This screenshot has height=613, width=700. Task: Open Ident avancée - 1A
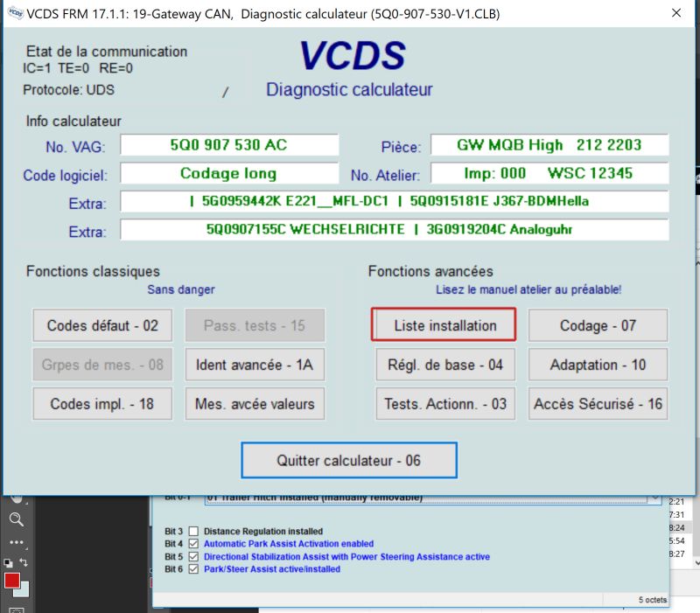tap(255, 365)
